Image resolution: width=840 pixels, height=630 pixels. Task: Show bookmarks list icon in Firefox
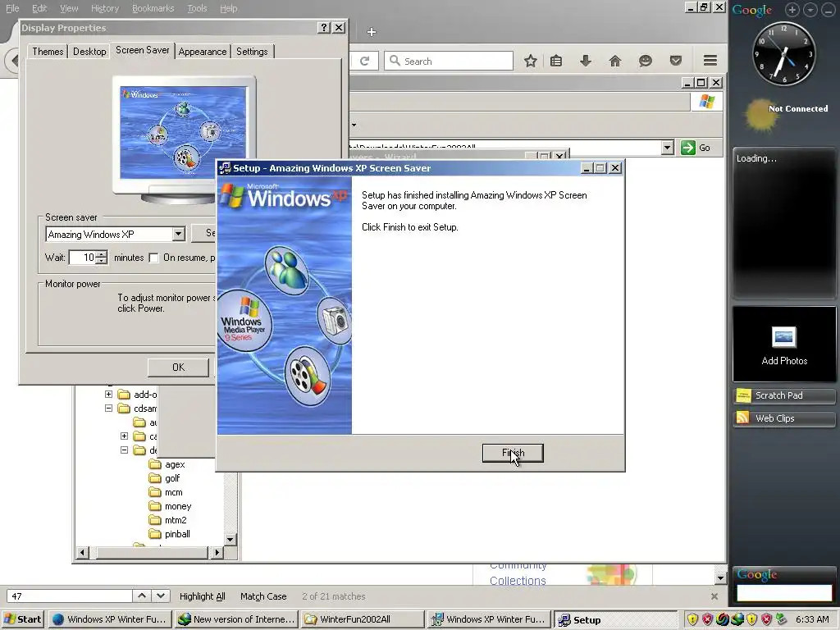(556, 61)
